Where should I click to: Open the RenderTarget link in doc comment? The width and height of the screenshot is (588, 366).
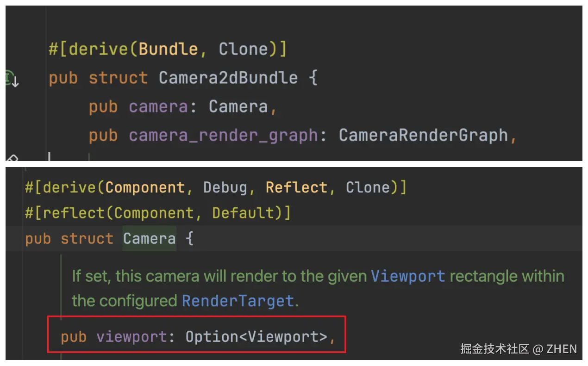238,301
